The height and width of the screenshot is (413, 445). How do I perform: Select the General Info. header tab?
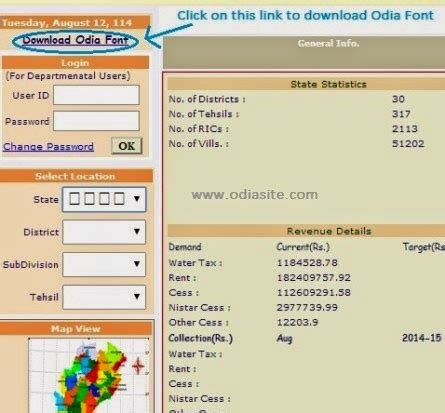point(328,43)
